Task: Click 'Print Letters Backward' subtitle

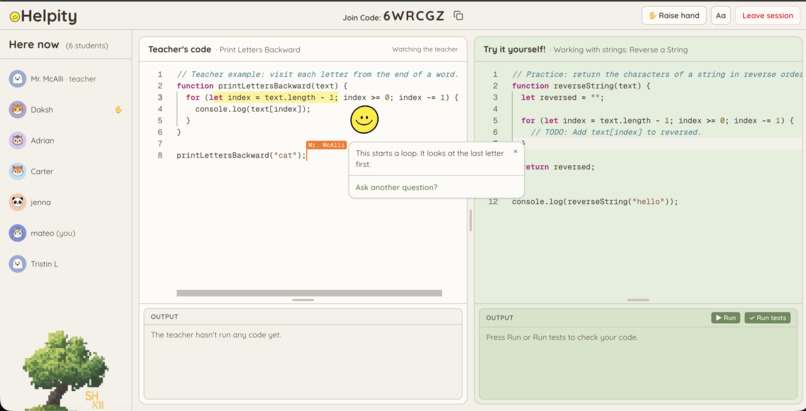Action: click(x=260, y=50)
